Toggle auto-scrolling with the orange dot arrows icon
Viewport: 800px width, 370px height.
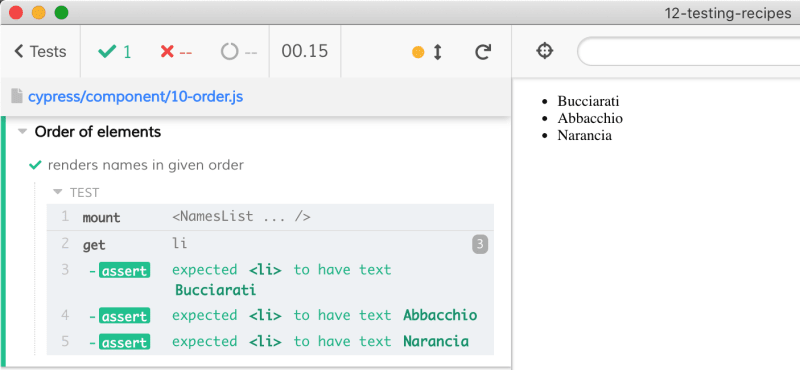coord(427,52)
